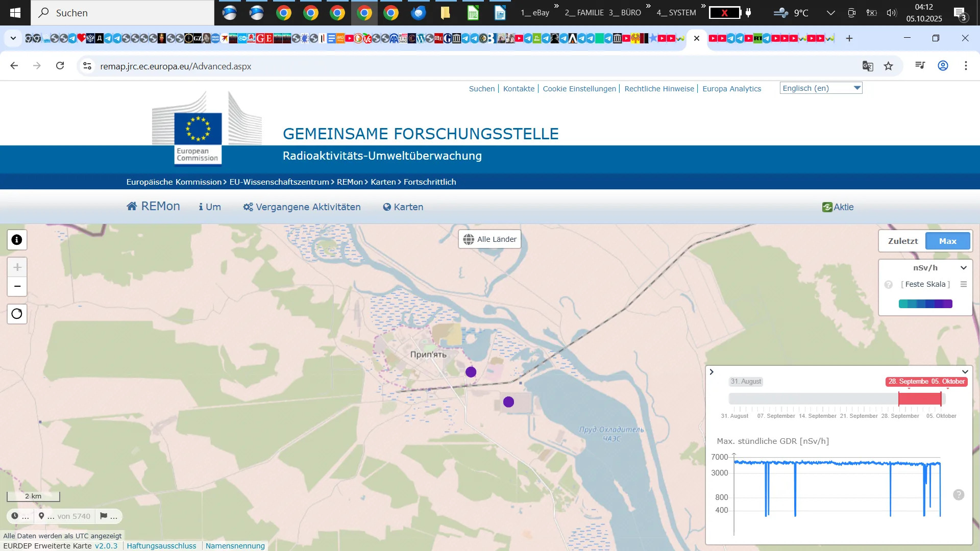The width and height of the screenshot is (980, 551).
Task: Open the Haftungsausschluss link
Action: tap(161, 546)
